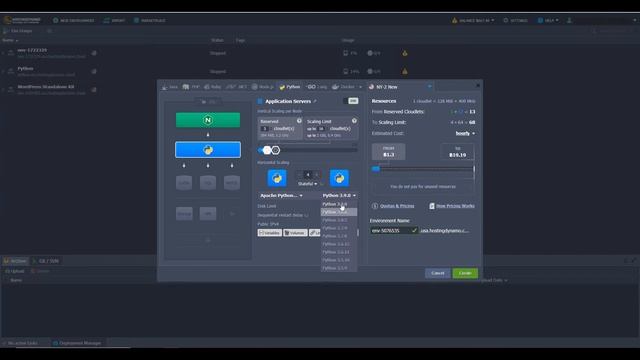Expand the env-1722339 environment row

(x=3, y=53)
